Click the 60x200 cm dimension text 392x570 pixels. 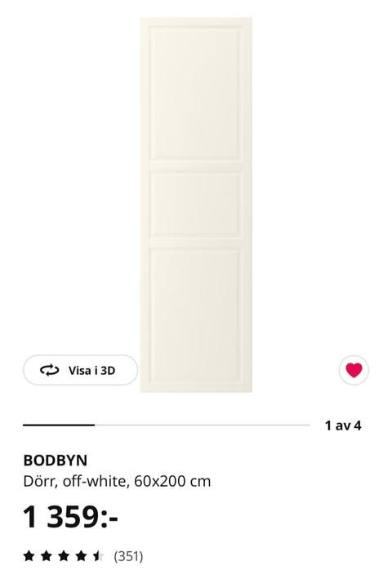click(x=172, y=481)
